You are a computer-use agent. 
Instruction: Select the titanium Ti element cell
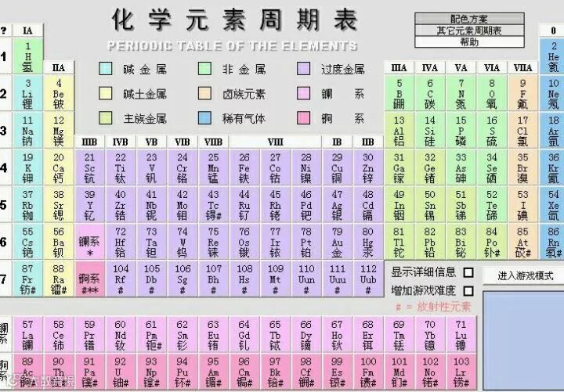tap(121, 167)
